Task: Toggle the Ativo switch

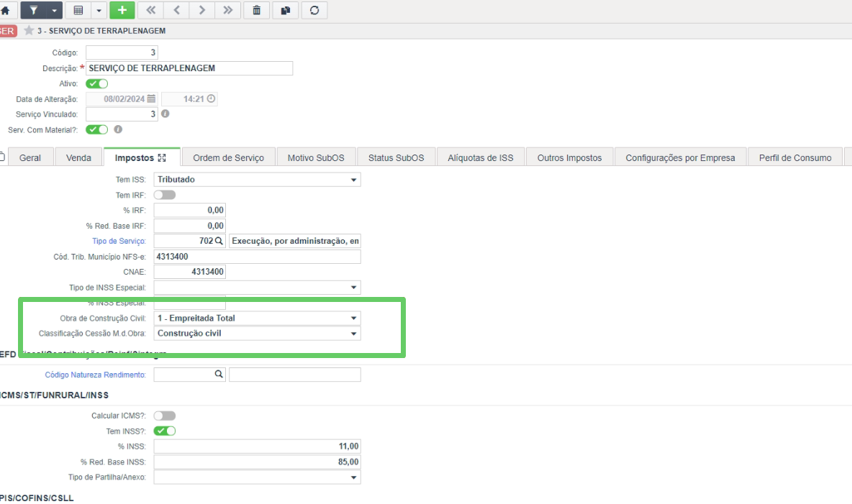Action: [96, 83]
